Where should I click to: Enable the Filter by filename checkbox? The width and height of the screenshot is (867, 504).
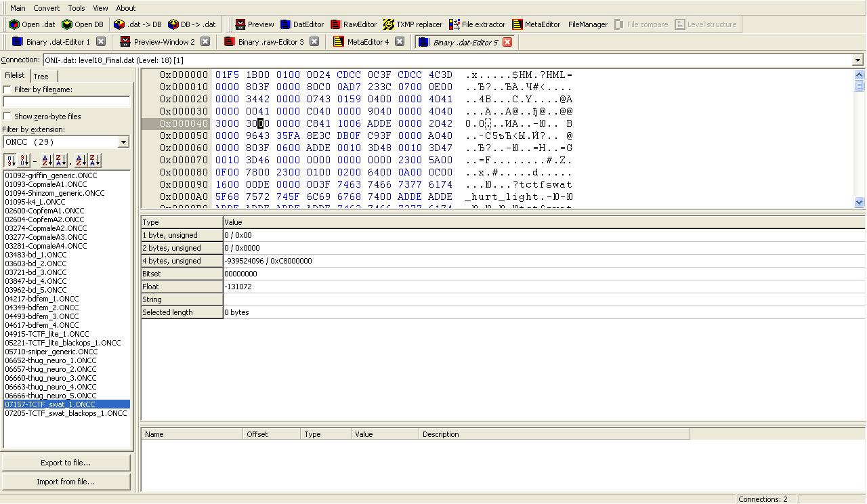[7, 89]
